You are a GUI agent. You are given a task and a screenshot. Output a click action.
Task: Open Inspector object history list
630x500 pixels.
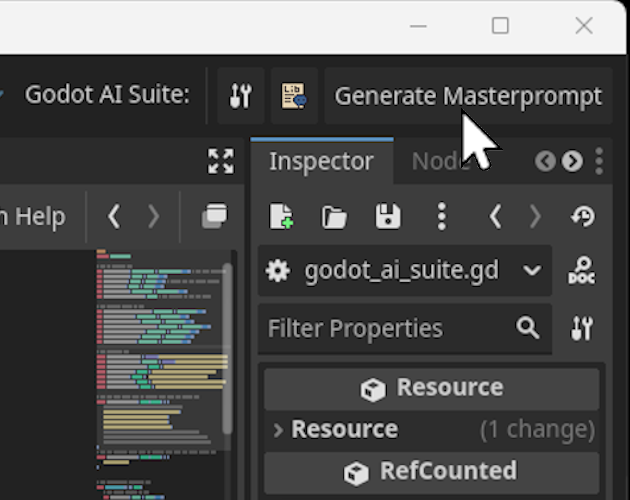click(x=582, y=216)
